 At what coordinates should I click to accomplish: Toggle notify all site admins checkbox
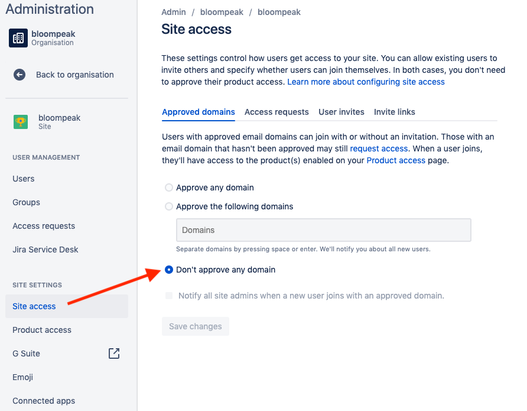coord(169,295)
